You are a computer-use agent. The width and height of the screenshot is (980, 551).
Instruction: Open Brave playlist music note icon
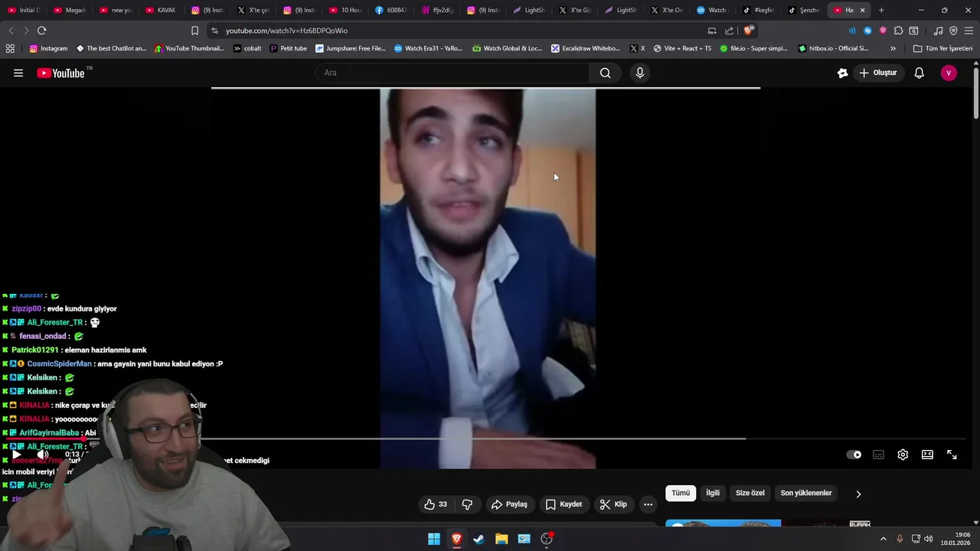pyautogui.click(x=938, y=31)
